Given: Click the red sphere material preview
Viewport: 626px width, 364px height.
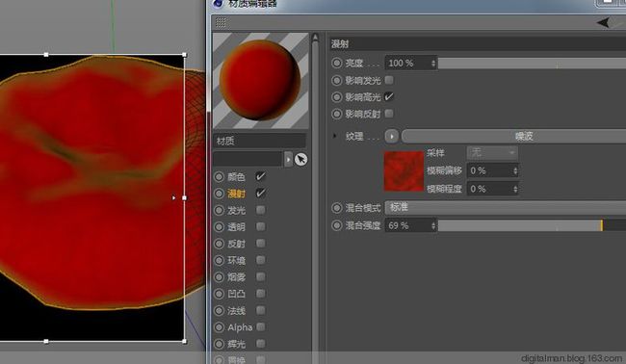Looking at the screenshot, I should (260, 80).
